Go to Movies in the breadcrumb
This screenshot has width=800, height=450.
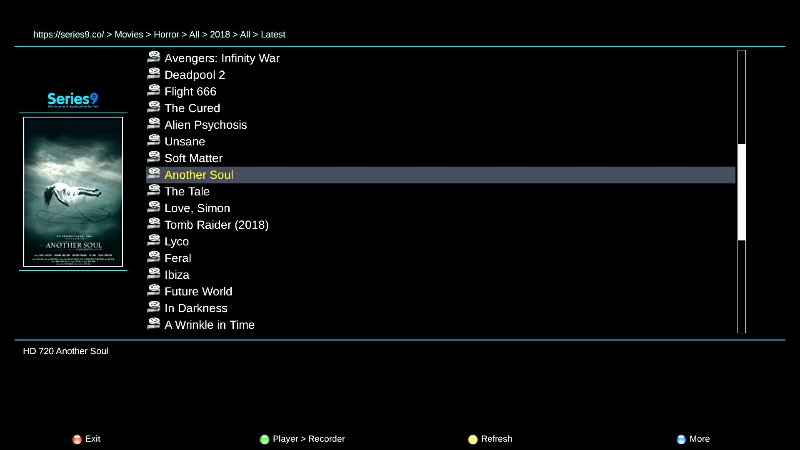129,35
